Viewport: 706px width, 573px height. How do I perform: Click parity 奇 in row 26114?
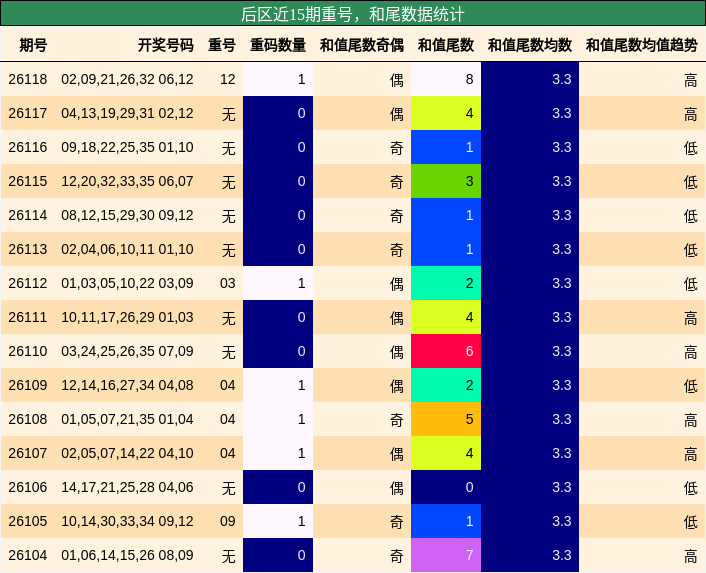396,216
